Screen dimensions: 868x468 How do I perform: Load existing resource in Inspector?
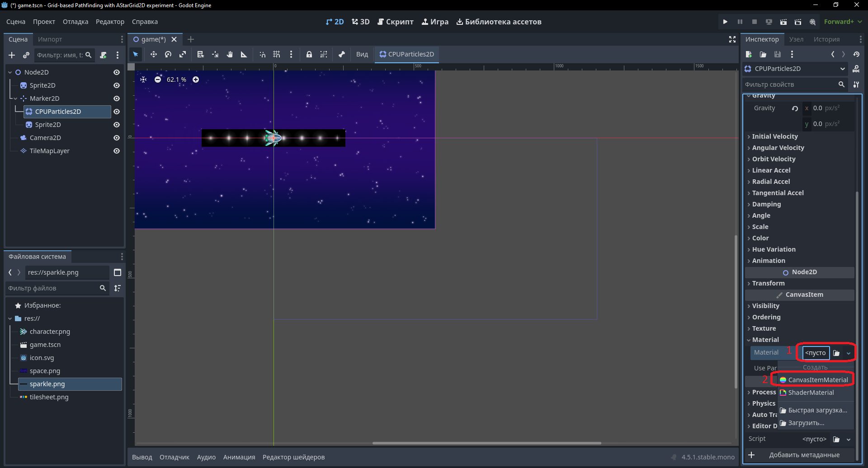tap(763, 54)
